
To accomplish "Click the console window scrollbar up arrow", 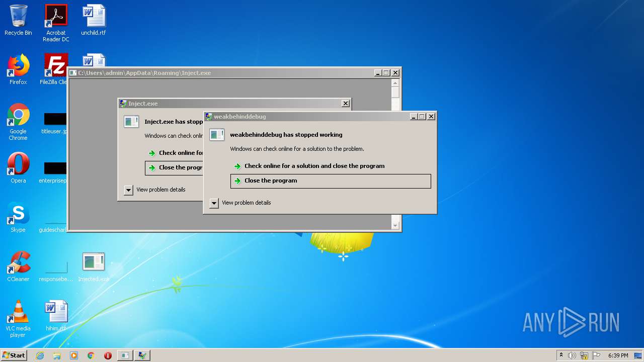I will coord(395,83).
